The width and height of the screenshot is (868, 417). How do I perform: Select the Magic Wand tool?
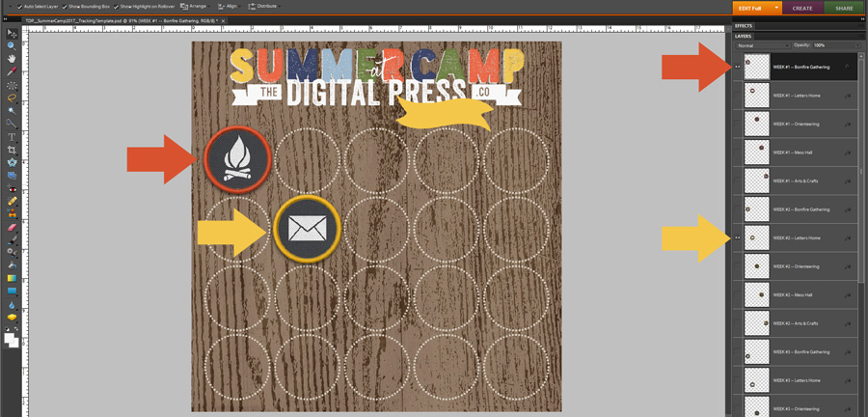coord(12,111)
